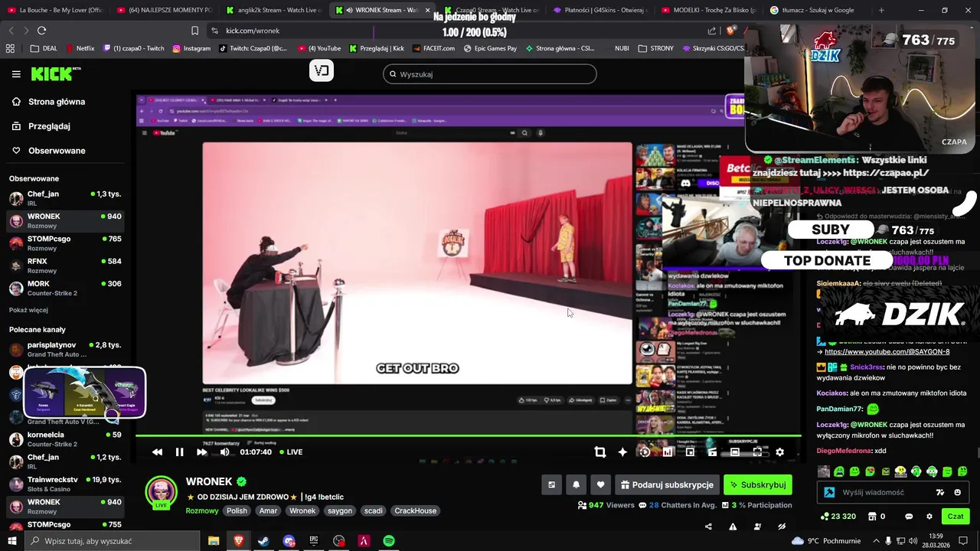Click the chat bubble icon beside chat settings
This screenshot has height=551, width=980.
click(x=909, y=517)
